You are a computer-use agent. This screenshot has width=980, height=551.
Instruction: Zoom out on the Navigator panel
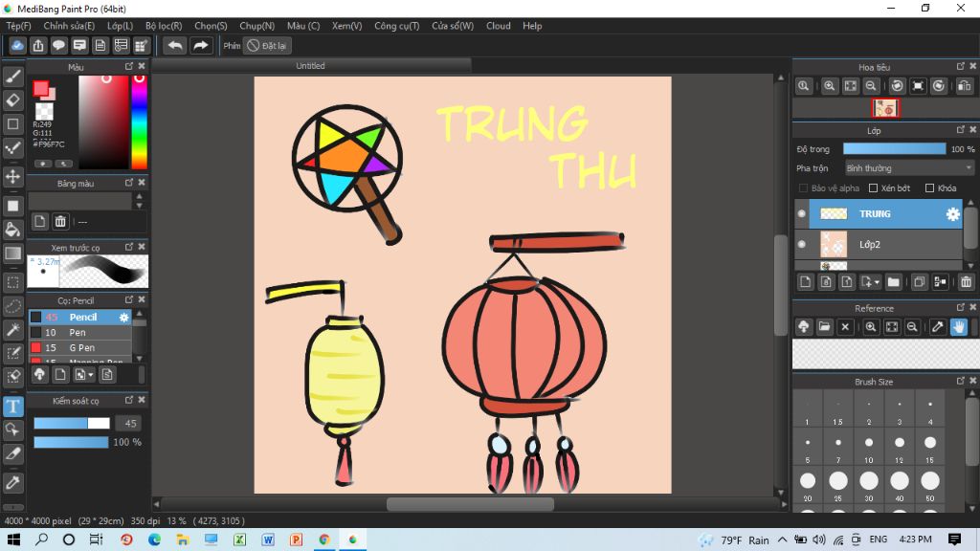[x=871, y=86]
